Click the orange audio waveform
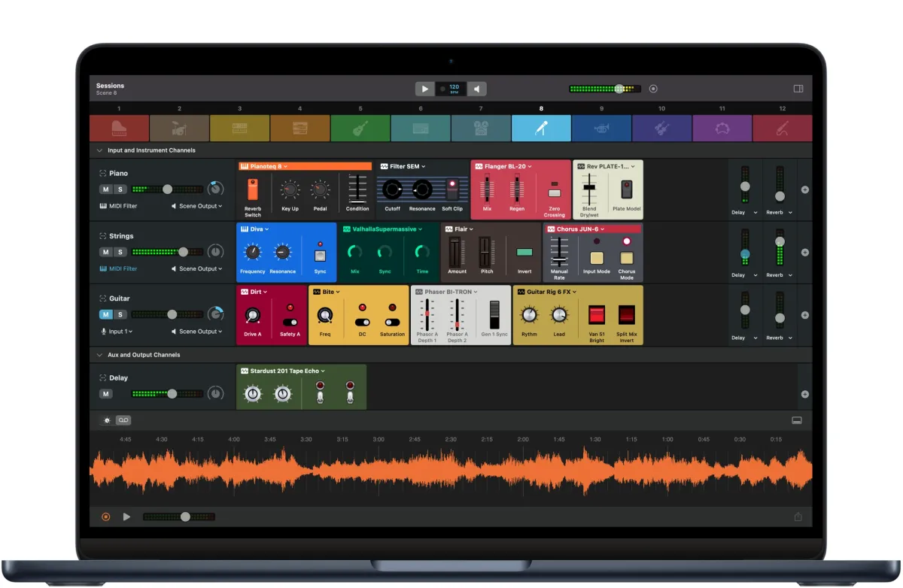 451,472
